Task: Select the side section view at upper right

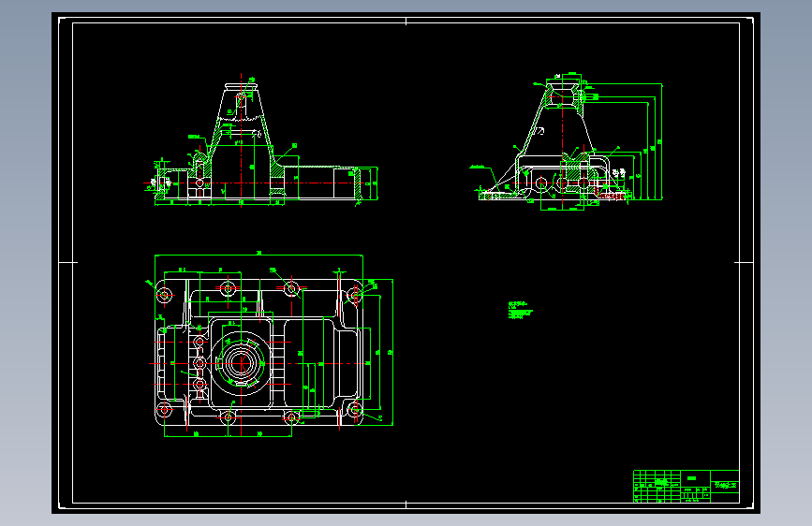Action: click(x=566, y=142)
